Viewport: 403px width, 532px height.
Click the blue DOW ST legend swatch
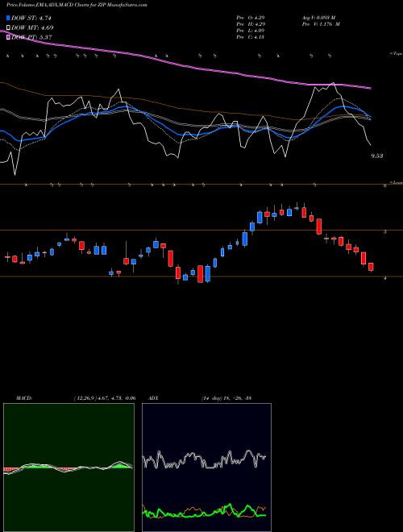tap(9, 18)
